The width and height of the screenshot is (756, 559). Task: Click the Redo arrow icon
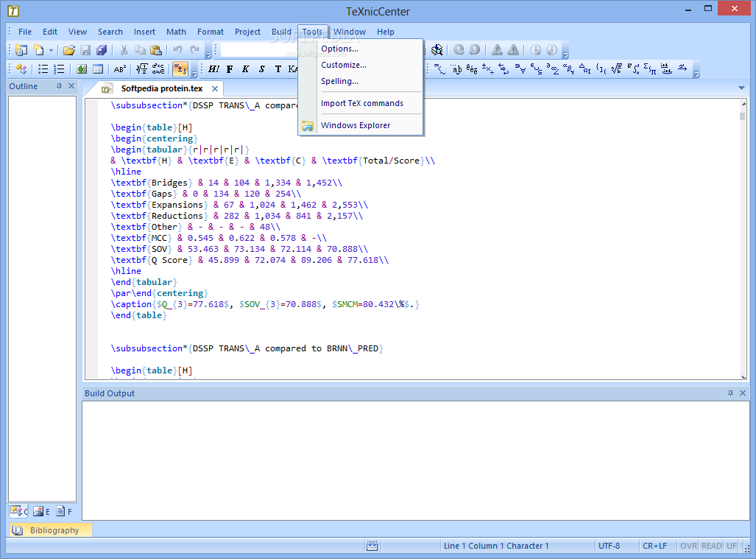tap(194, 49)
